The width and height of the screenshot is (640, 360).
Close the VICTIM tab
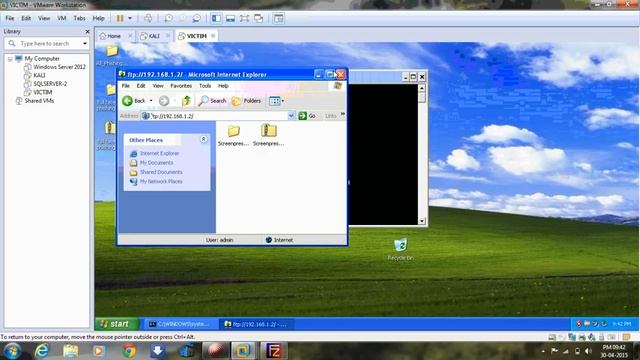(213, 36)
